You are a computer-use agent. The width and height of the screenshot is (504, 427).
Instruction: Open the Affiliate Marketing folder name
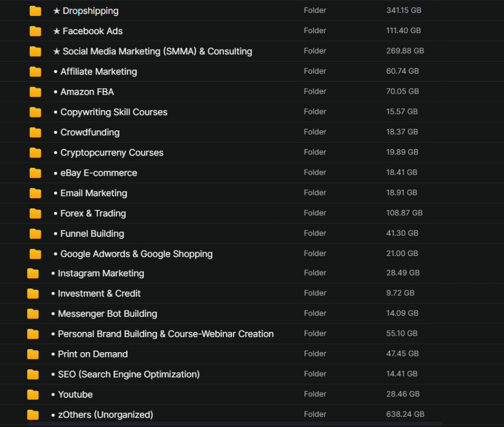[x=98, y=72]
